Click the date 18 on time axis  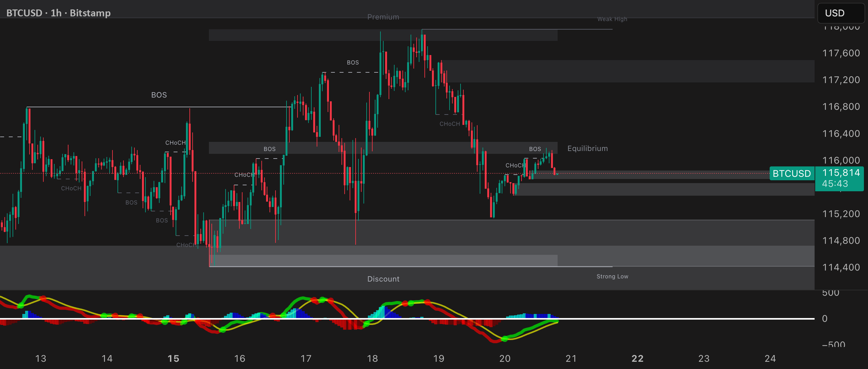pos(372,359)
